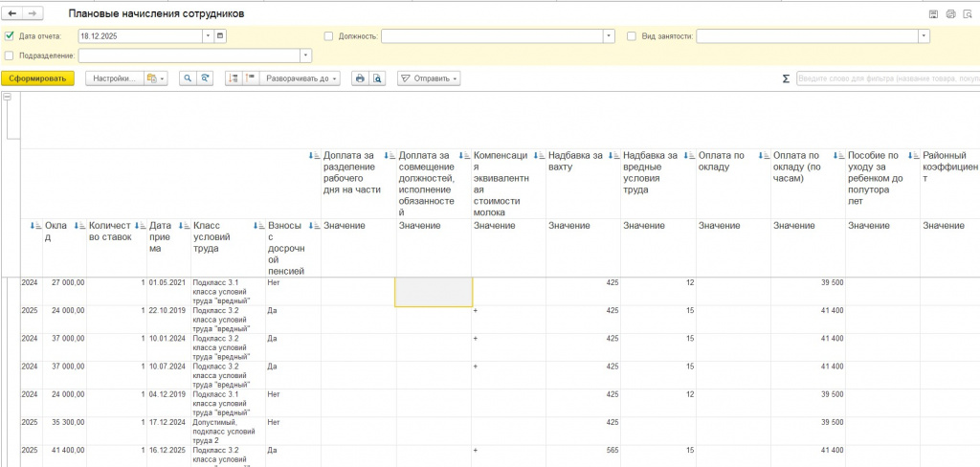The width and height of the screenshot is (980, 467).
Task: Expand the Подразделение dropdown list
Action: pyautogui.click(x=306, y=56)
